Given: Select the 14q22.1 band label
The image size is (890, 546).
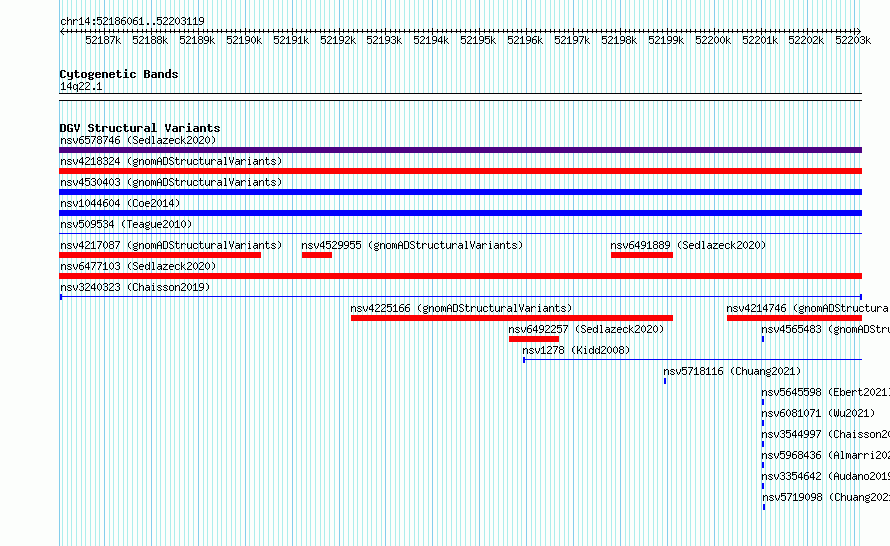Looking at the screenshot, I should coord(81,86).
